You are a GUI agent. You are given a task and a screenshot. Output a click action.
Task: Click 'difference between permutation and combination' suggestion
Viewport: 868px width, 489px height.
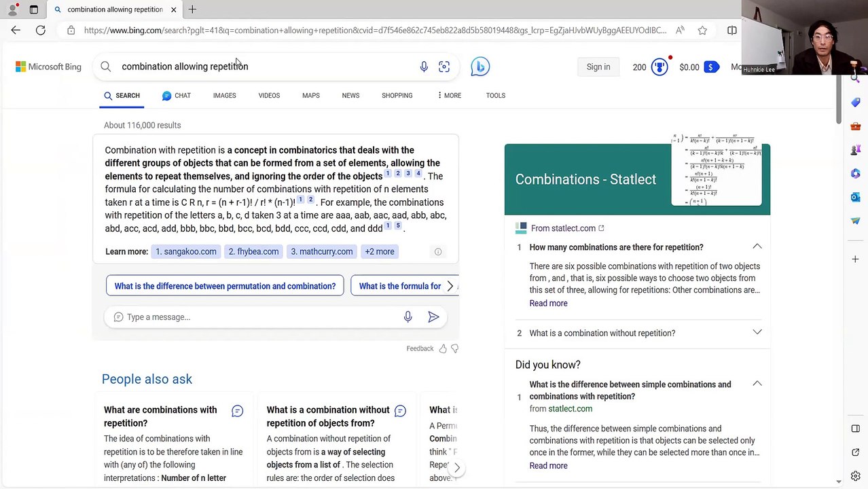click(225, 286)
